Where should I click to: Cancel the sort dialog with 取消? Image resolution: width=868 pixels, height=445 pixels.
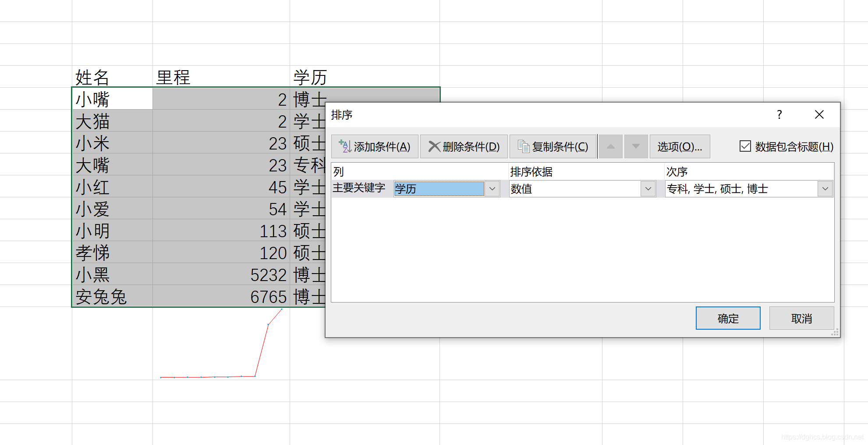point(801,318)
